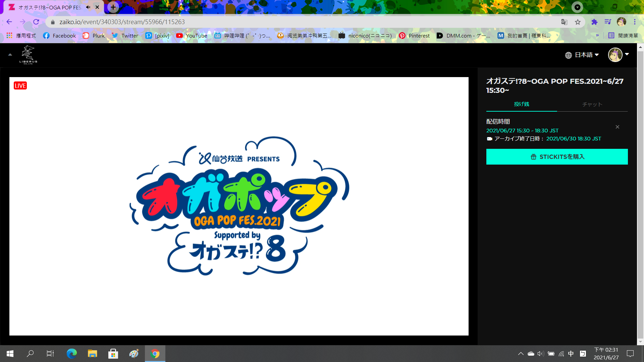The image size is (644, 362).
Task: Open the 閱讀清單 reading list
Action: 623,36
